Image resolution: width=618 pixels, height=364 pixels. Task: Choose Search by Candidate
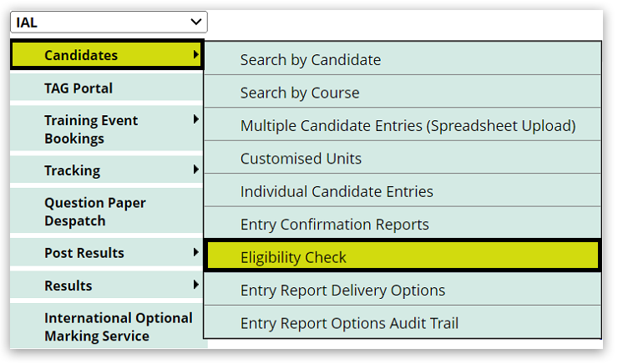pos(310,60)
